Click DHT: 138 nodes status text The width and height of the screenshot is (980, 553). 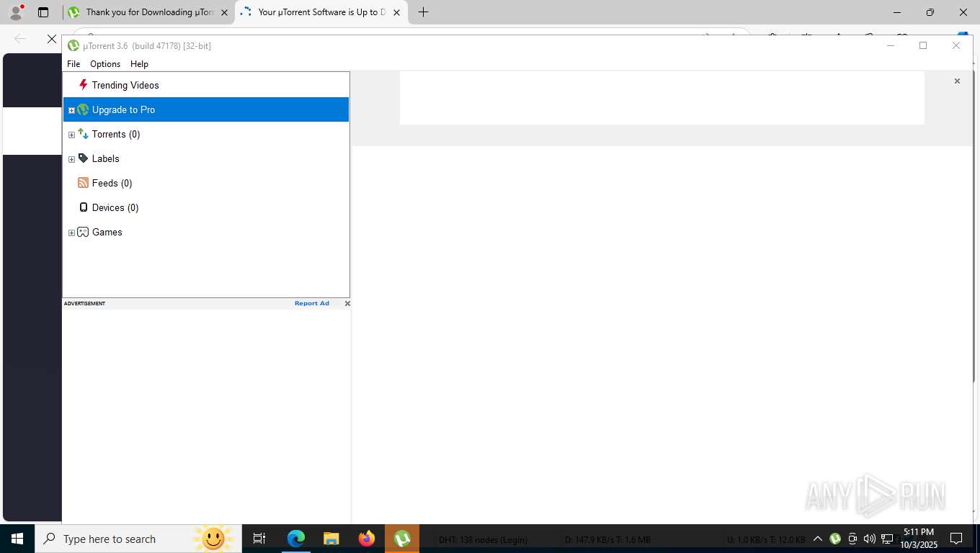pyautogui.click(x=483, y=539)
